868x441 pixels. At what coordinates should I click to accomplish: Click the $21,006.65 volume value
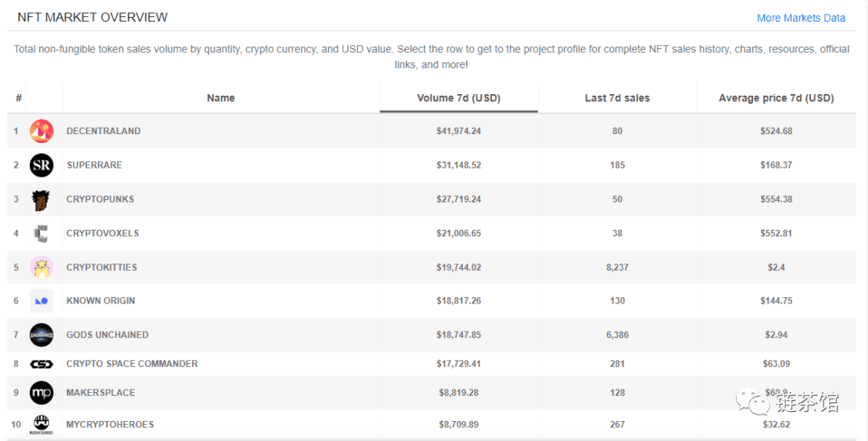[x=458, y=233]
